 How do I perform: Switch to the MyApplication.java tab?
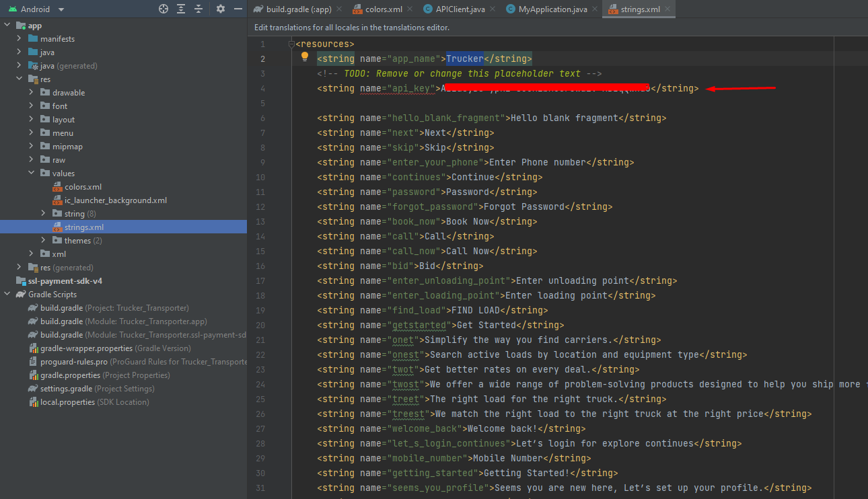[x=552, y=9]
